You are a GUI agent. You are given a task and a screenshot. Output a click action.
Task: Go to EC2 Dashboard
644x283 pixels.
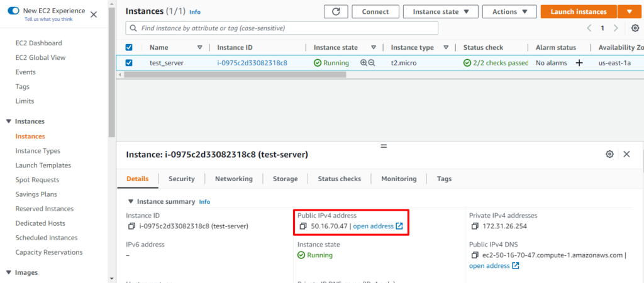pyautogui.click(x=38, y=43)
